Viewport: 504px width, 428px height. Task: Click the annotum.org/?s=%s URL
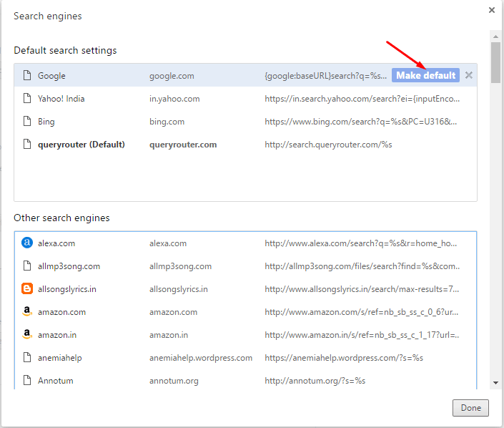coord(315,380)
